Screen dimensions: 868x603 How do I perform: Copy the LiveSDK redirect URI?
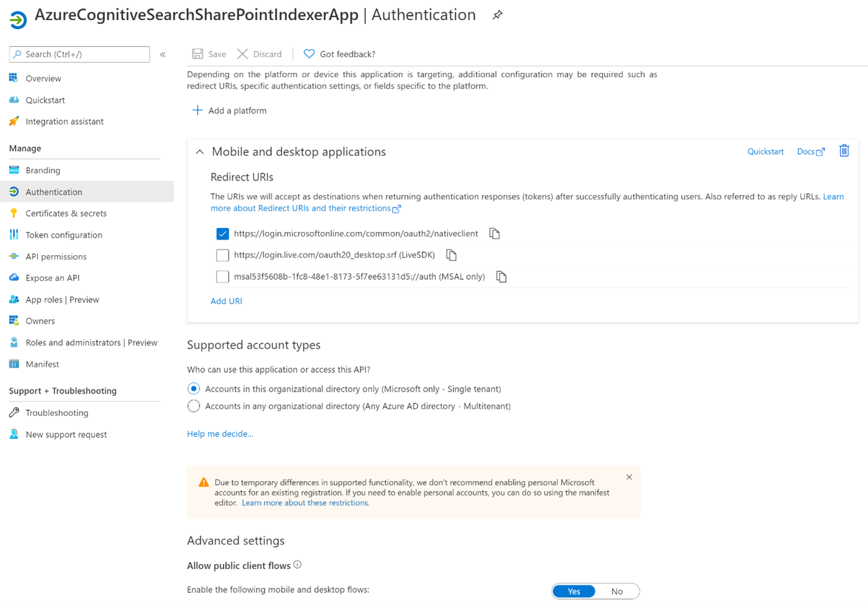[x=451, y=255]
